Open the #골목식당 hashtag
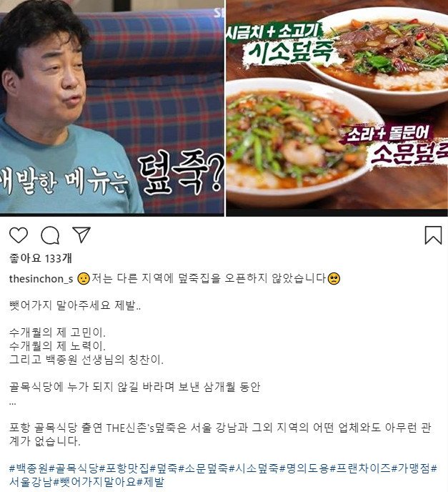The image size is (448, 492). [x=74, y=468]
